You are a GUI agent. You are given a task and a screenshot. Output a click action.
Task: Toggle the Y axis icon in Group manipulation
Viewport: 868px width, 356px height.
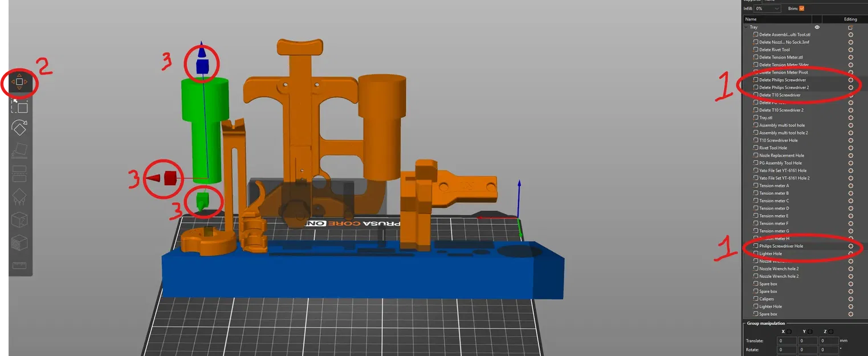(810, 332)
